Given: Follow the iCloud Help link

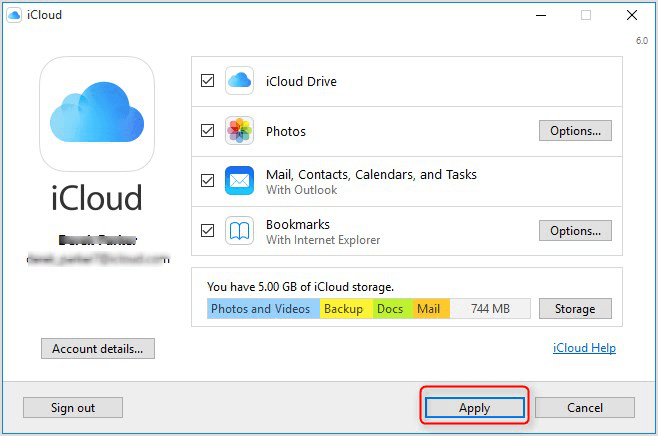Looking at the screenshot, I should (584, 348).
